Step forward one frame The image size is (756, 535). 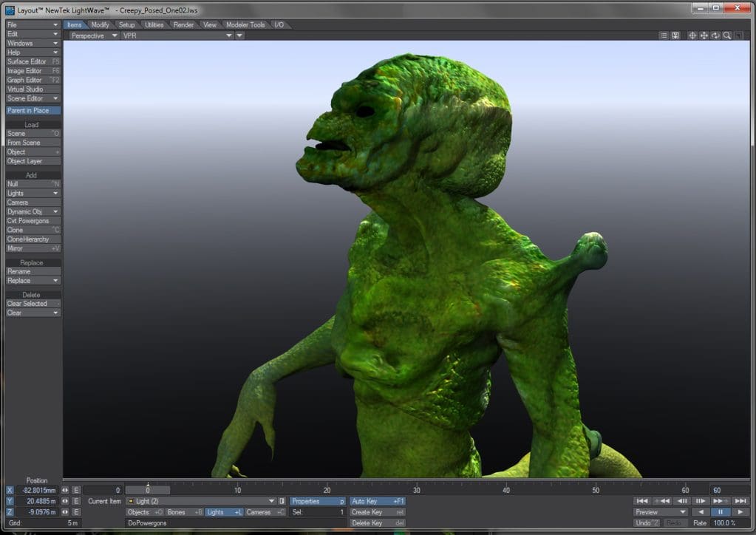click(701, 501)
